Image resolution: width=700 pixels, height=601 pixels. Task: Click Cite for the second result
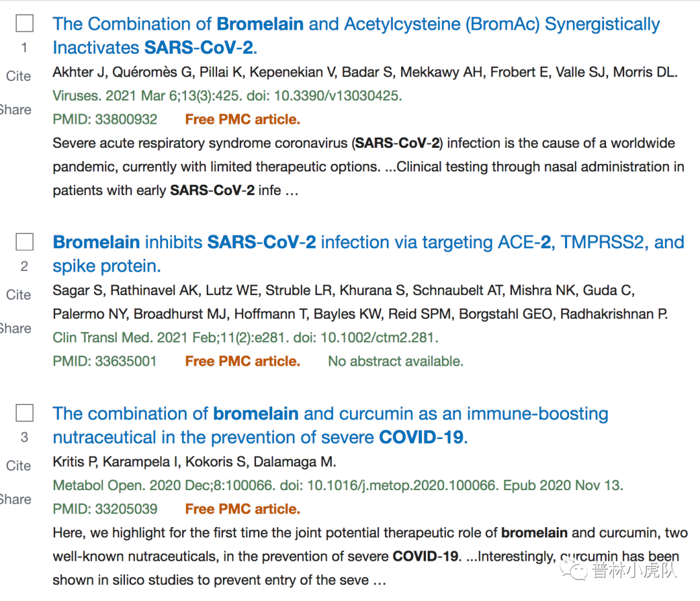click(x=19, y=295)
